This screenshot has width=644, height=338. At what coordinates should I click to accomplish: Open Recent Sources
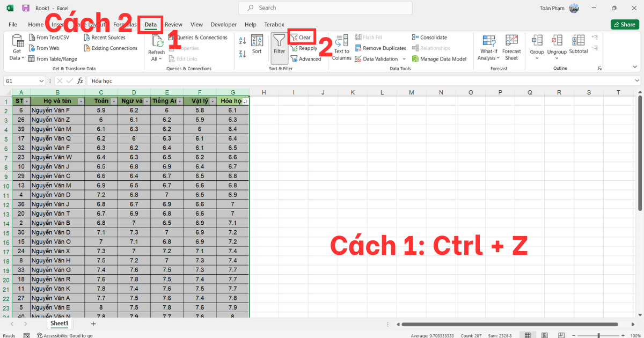pos(105,38)
